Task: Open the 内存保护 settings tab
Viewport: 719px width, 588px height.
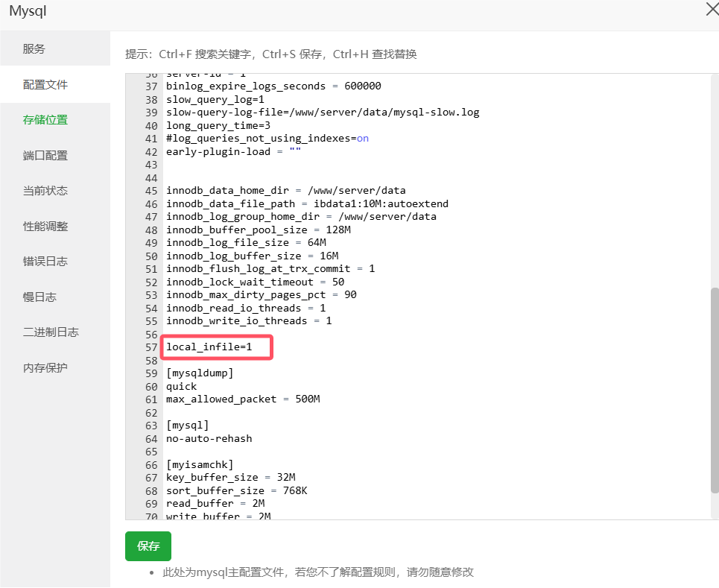Action: click(45, 368)
